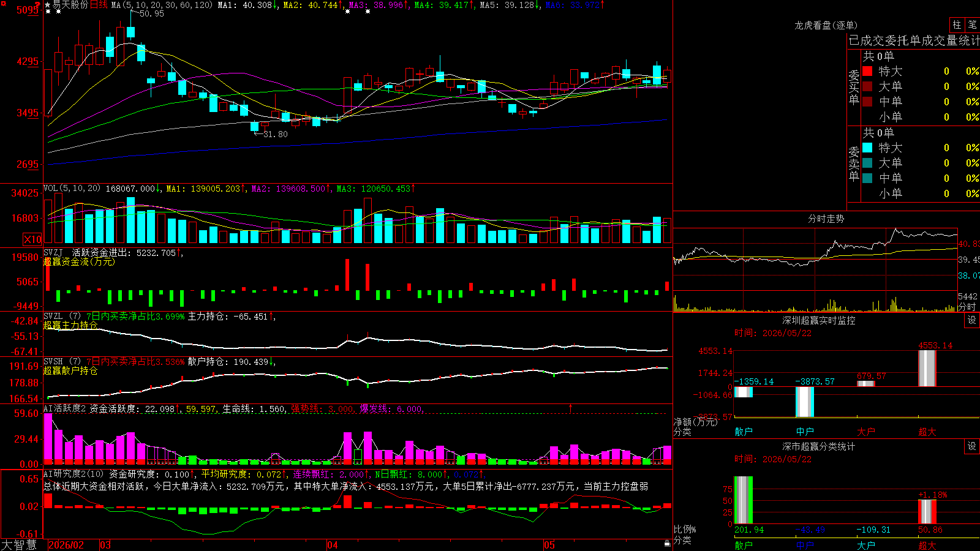Click the teal 大单 sell-order swatch

(867, 163)
